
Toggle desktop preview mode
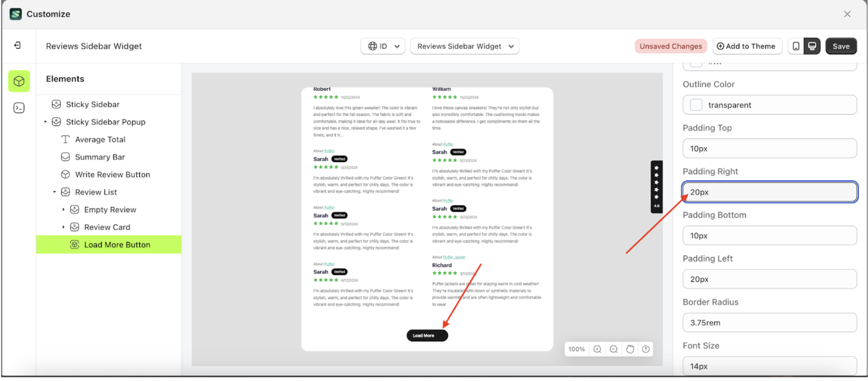[x=812, y=46]
